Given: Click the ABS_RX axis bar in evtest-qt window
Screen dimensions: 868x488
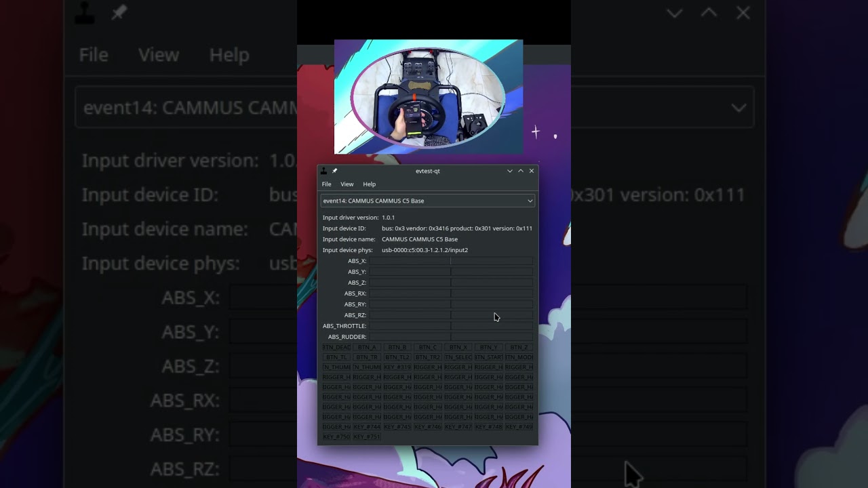Looking at the screenshot, I should [451, 293].
